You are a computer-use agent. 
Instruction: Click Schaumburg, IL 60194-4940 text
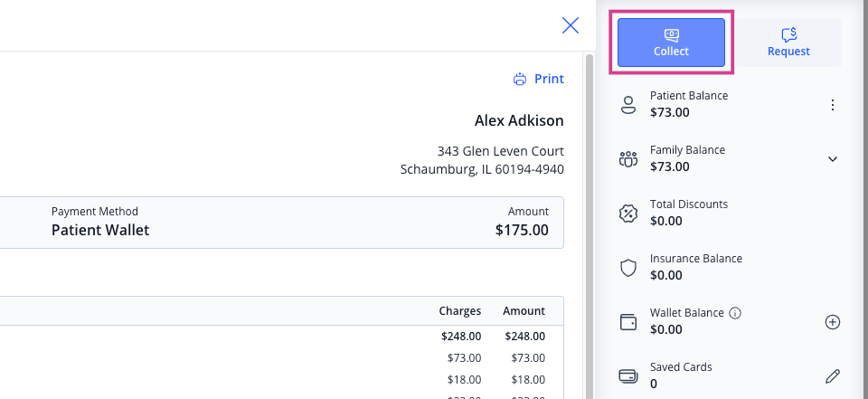482,169
